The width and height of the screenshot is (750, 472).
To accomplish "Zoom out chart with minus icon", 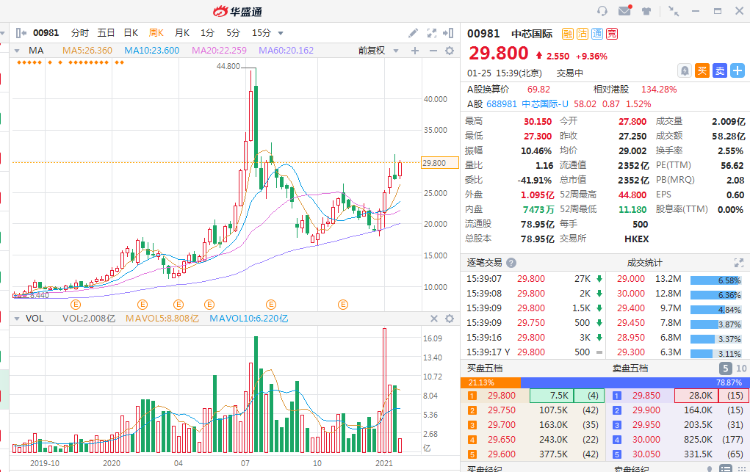I will click(x=433, y=50).
